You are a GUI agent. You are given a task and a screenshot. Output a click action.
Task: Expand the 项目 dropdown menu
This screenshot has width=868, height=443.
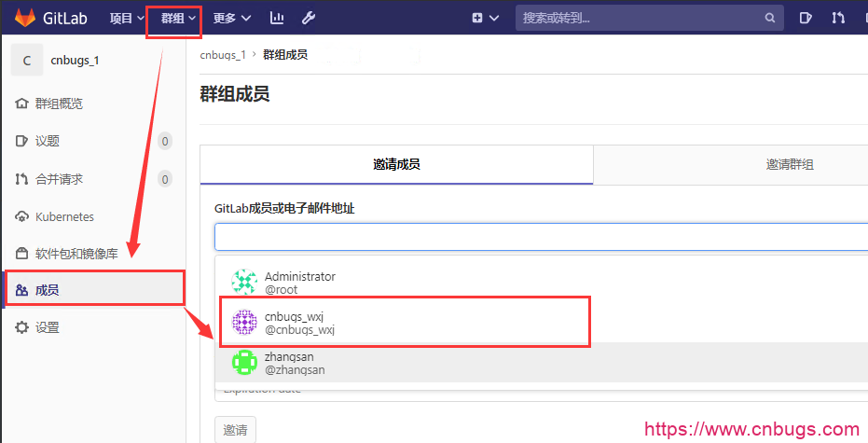127,18
